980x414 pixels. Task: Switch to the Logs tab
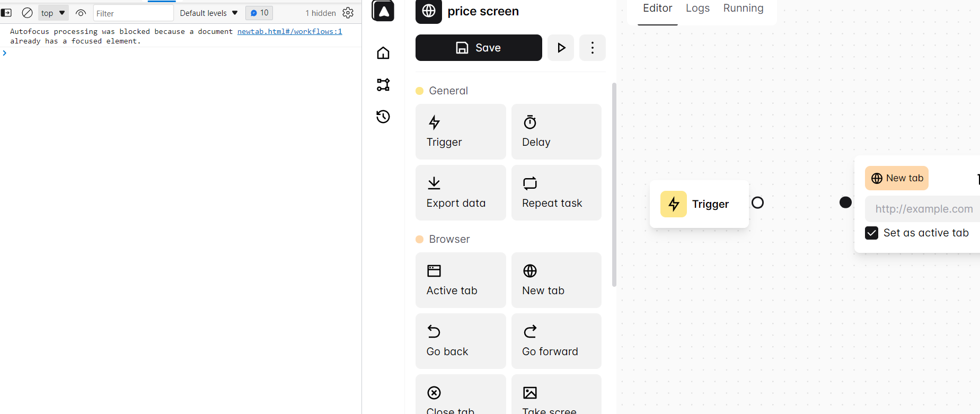coord(697,8)
